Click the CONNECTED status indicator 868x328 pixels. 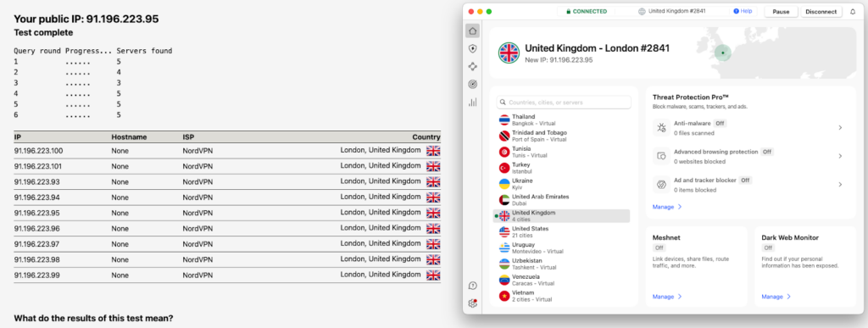(586, 11)
